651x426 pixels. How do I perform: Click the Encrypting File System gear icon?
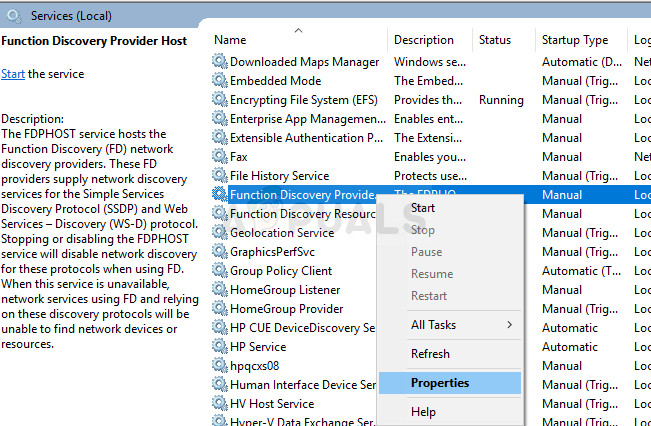click(220, 100)
